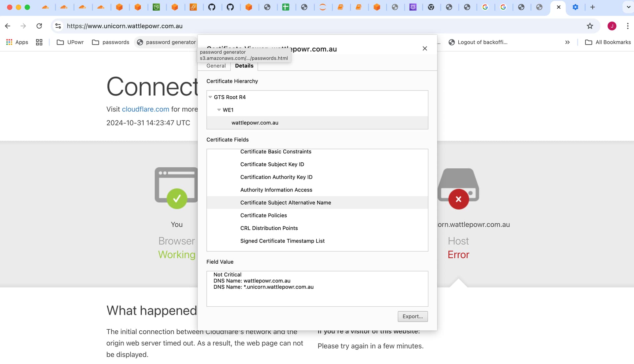Click the Host Error server icon
Image resolution: width=634 pixels, height=364 pixels.
click(x=458, y=189)
